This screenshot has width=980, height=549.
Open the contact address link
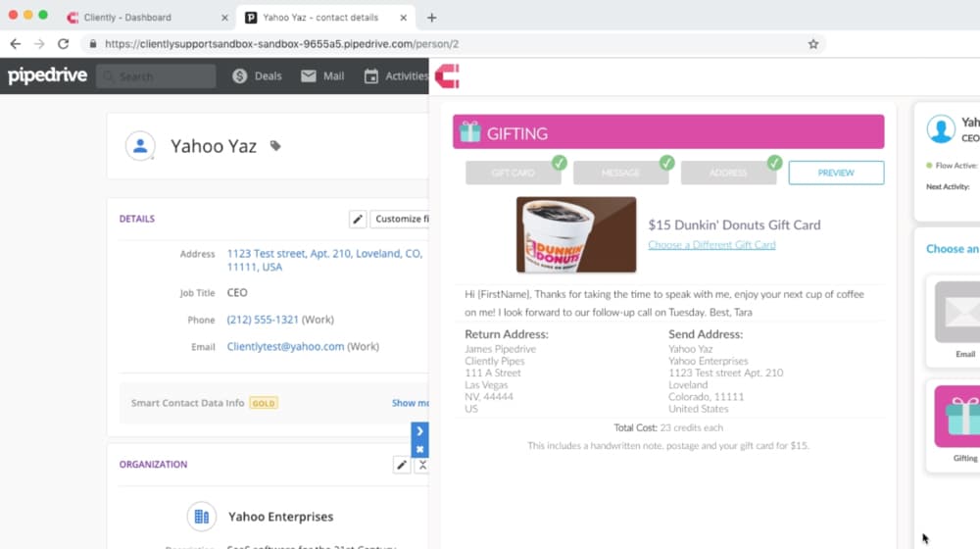tap(324, 260)
